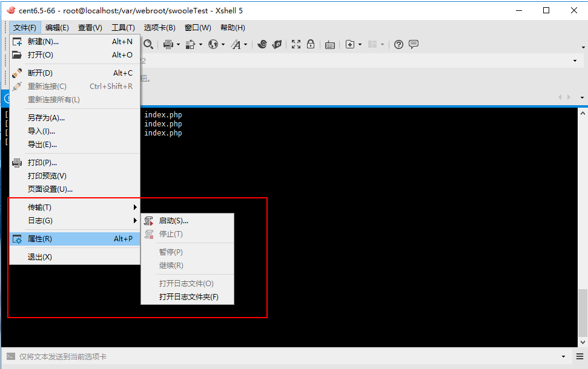Screen dimensions: 588x369
Task: Open the 查看(V) menu
Action: tap(90, 28)
